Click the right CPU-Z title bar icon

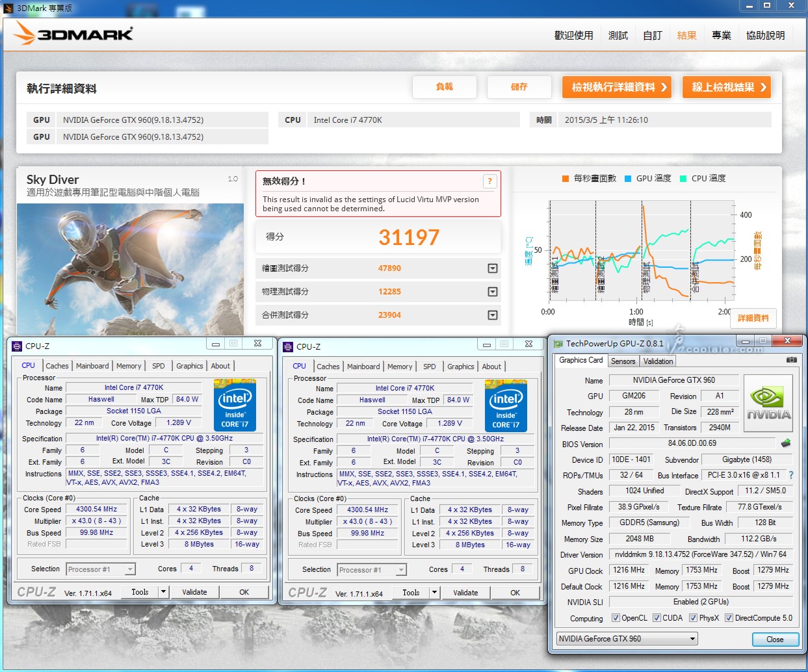(288, 346)
